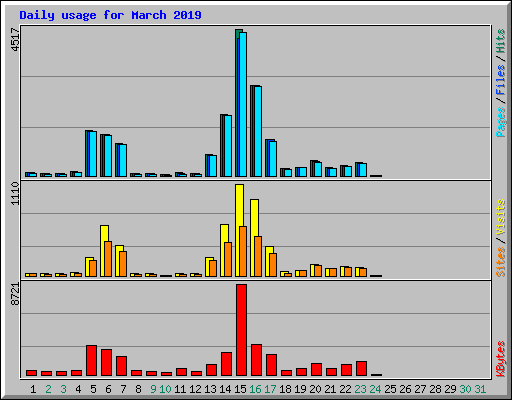The image size is (512, 400).
Task: Select the cyan Pages bar for day 16
Action: (258, 131)
